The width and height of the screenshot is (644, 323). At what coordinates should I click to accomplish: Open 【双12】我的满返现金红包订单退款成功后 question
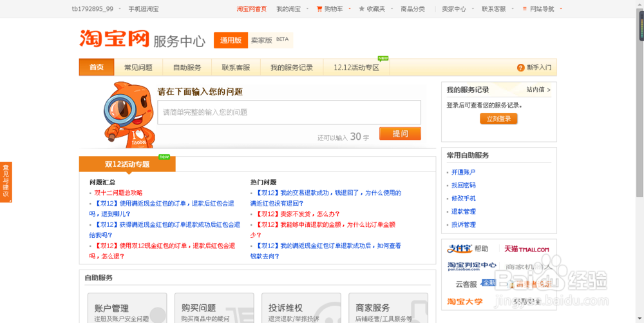(x=326, y=251)
